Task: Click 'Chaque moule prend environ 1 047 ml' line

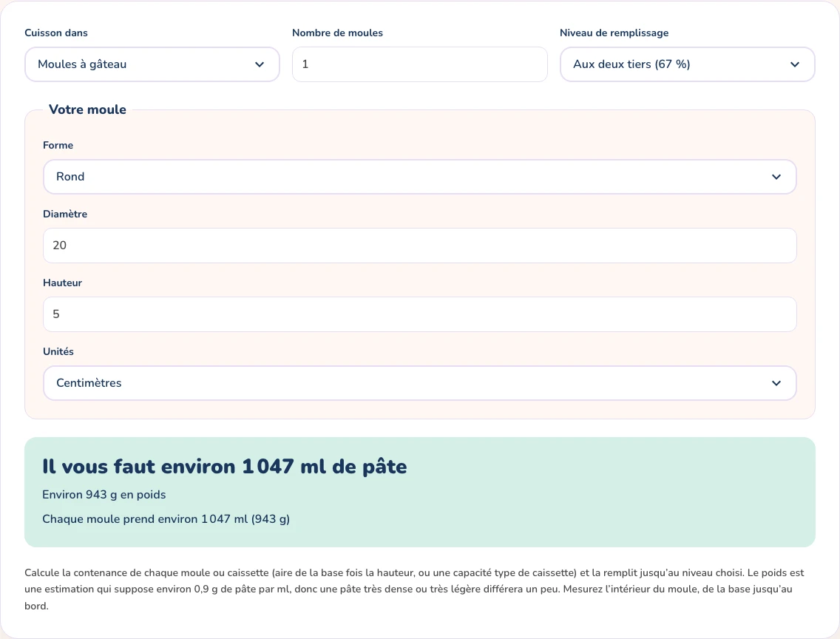Action: coord(166,519)
